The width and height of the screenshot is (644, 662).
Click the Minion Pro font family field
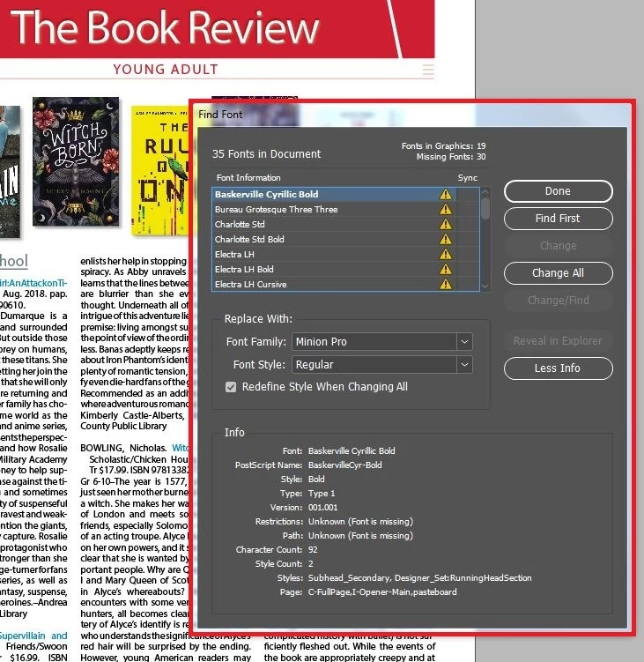(374, 341)
